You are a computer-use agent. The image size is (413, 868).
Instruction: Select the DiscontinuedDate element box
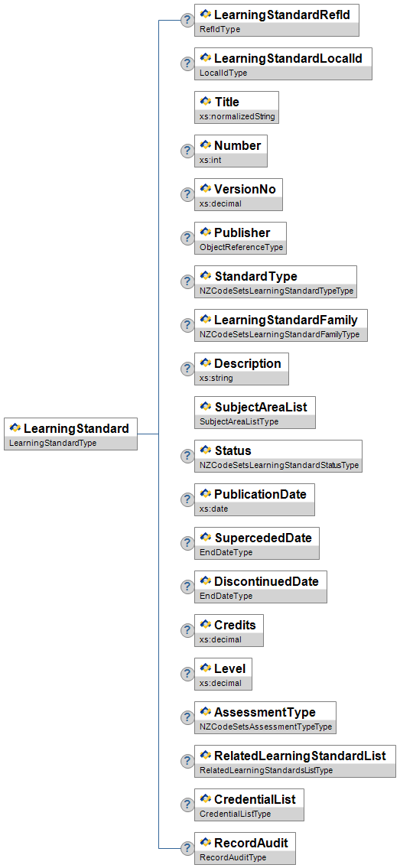(x=261, y=587)
